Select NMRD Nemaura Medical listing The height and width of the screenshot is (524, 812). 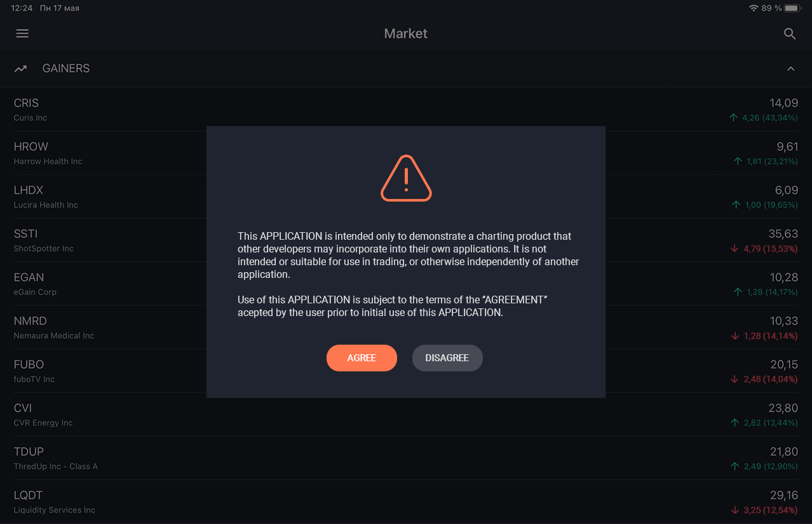click(x=406, y=327)
